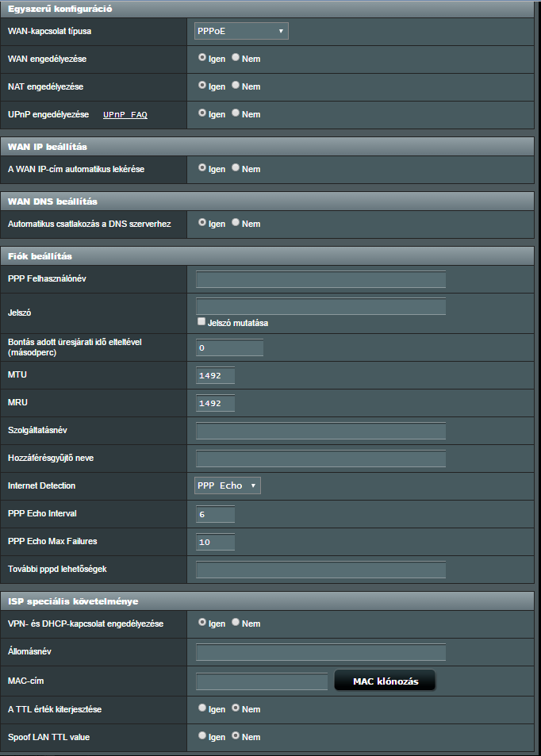This screenshot has width=541, height=756.
Task: Open the Internet Detection dropdown
Action: 228,485
